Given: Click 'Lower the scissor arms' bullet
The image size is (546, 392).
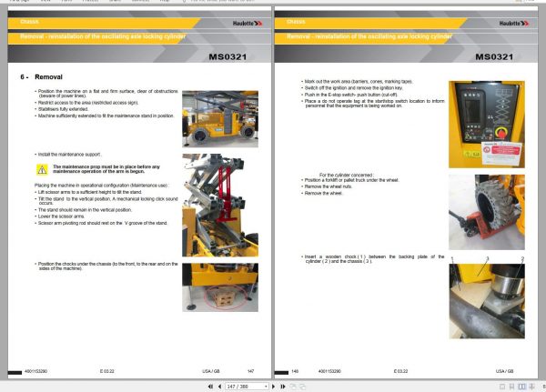Looking at the screenshot, I should (59, 216).
